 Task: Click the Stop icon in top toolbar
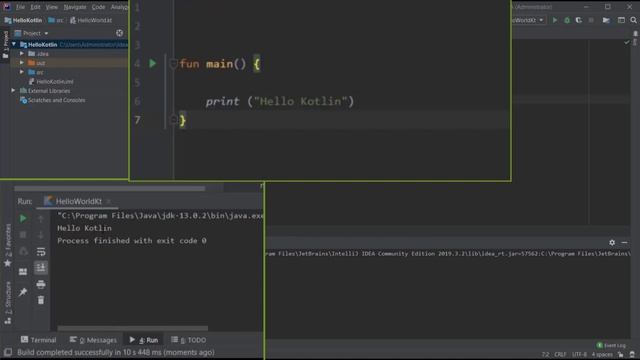pyautogui.click(x=591, y=20)
